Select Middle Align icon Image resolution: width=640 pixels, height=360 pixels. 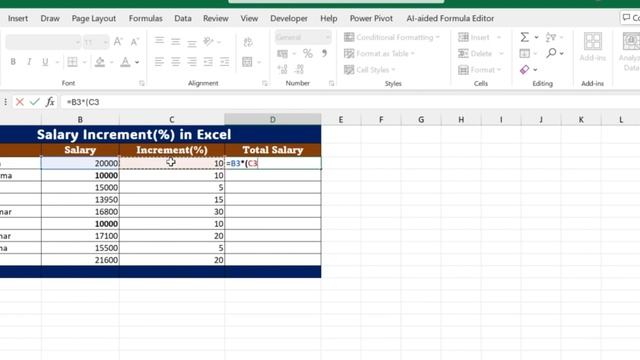[x=176, y=41]
